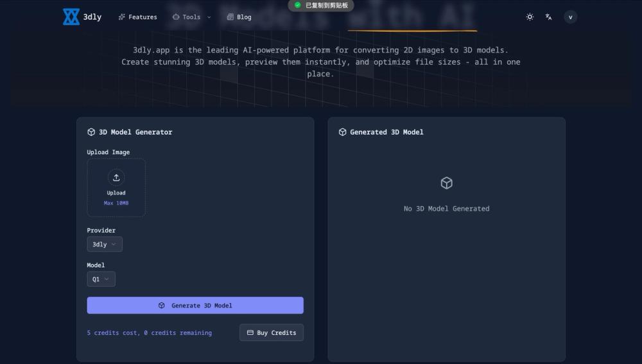Open the language translation icon
Viewport: 642px width, 364px height.
pos(549,17)
